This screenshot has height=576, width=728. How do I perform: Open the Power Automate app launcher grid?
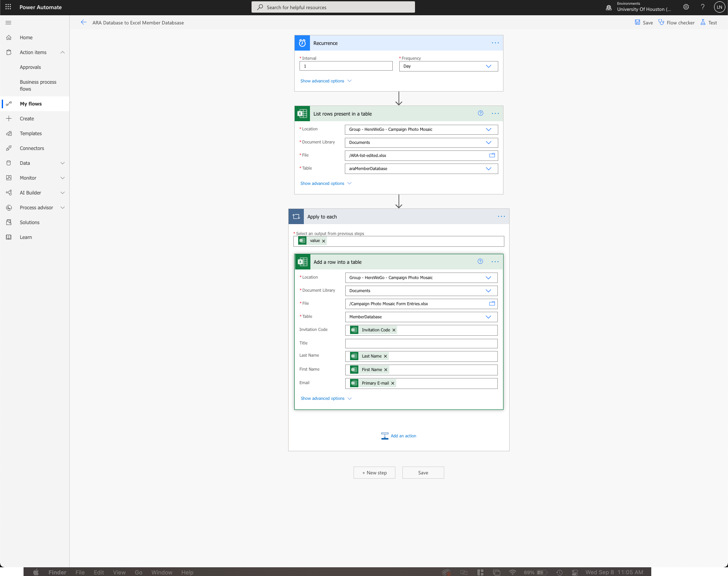tap(8, 7)
